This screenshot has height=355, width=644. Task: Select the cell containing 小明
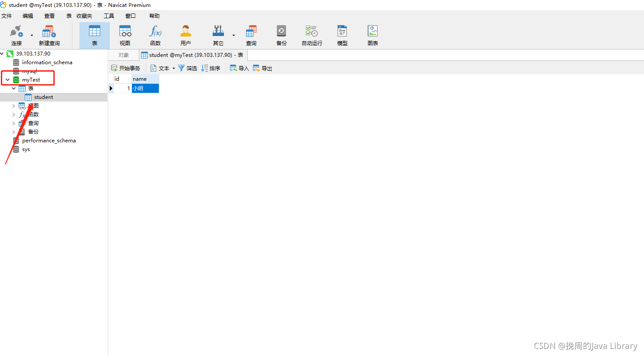pos(145,88)
